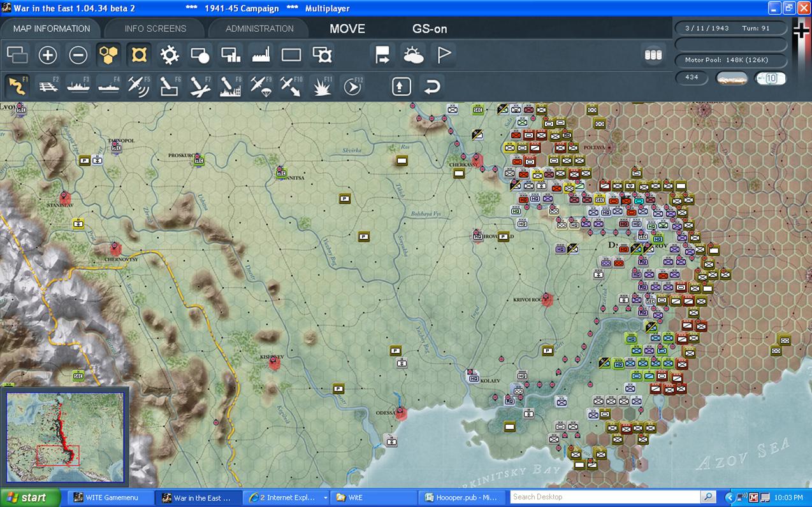Click the overlapping windows map icon
Image resolution: width=812 pixels, height=507 pixels.
[x=17, y=55]
